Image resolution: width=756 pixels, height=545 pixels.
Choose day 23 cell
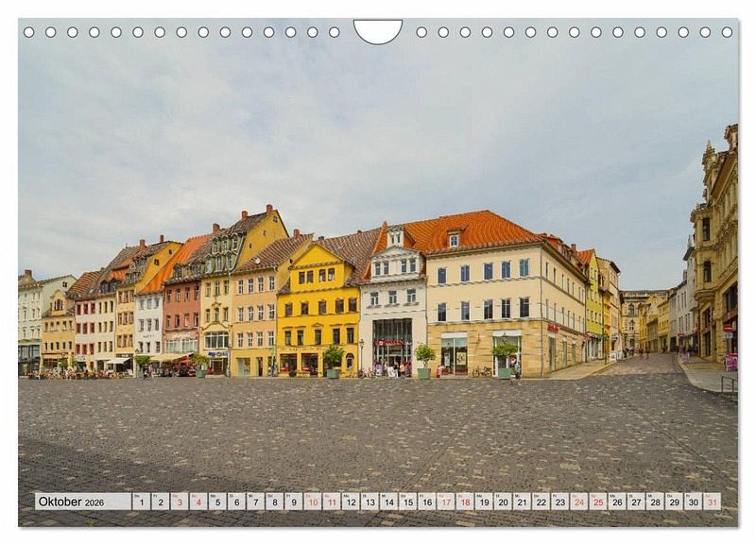pos(560,502)
